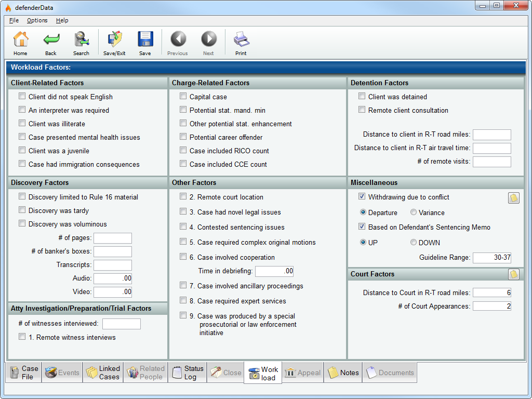Focus Distance to client road miles field
Viewport: 532px width, 399px height.
pos(492,135)
